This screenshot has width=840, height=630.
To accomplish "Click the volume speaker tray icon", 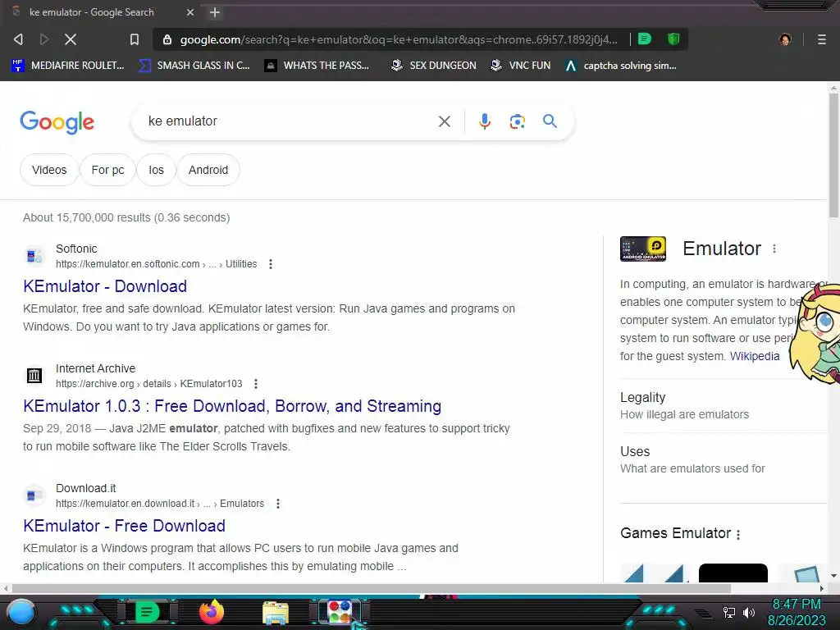I will coord(749,613).
